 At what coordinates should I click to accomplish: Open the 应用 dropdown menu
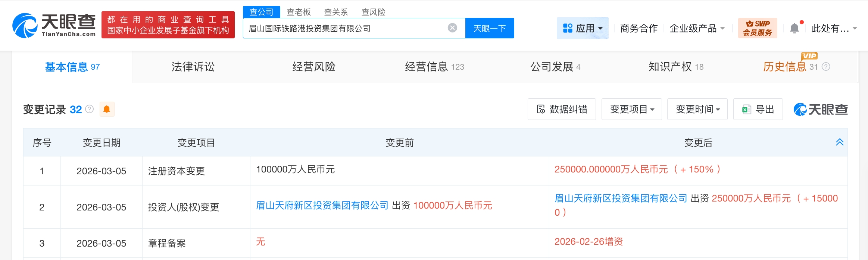(x=583, y=28)
